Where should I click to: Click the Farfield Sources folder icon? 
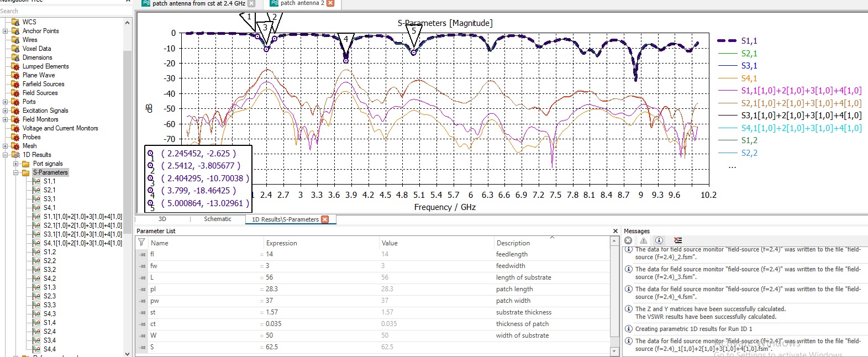point(15,84)
